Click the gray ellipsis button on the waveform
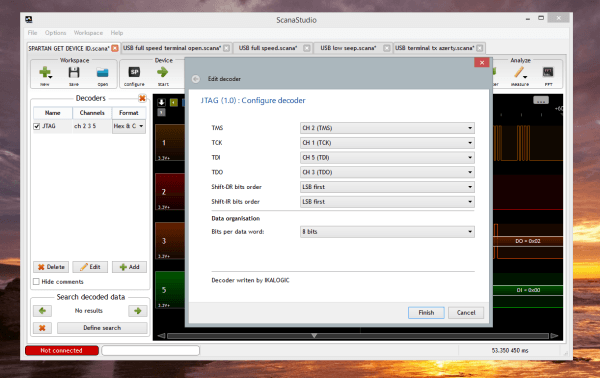Screen dimensions: 600x378 pos(541,101)
